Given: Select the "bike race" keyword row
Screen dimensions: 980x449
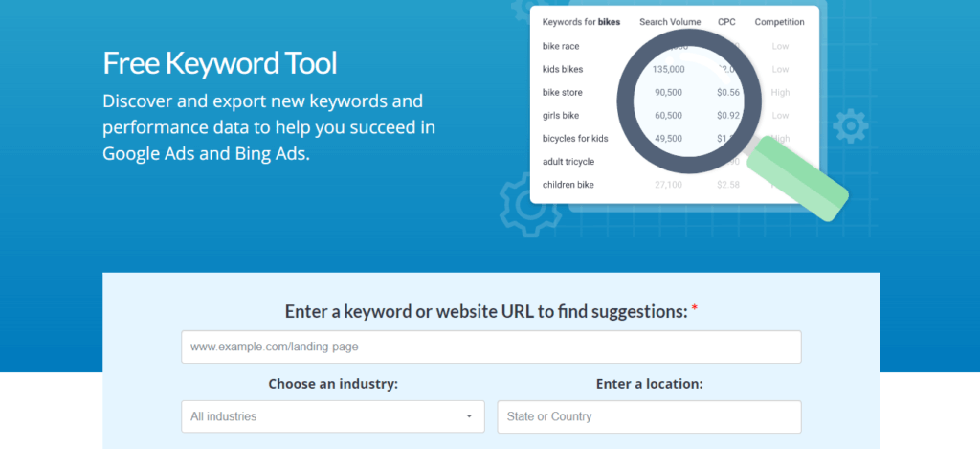Looking at the screenshot, I should (x=560, y=46).
